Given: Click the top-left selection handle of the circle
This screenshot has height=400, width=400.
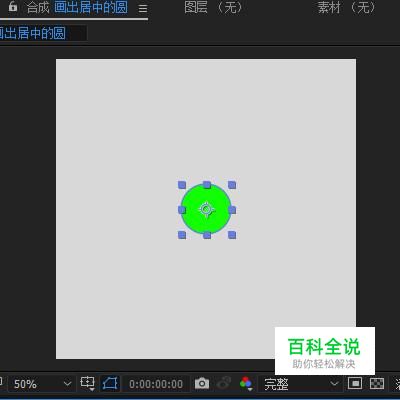Looking at the screenshot, I should click(182, 185).
